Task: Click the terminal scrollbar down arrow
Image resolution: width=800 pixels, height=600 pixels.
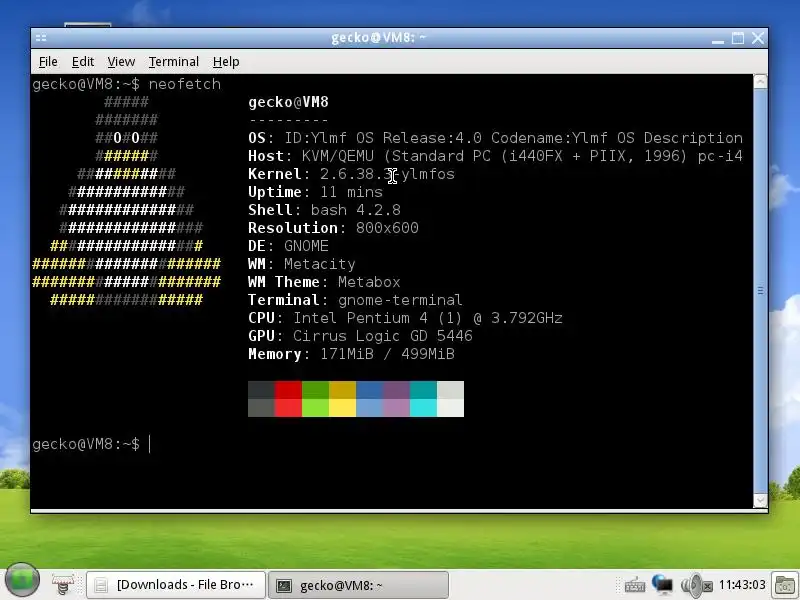Action: (760, 501)
